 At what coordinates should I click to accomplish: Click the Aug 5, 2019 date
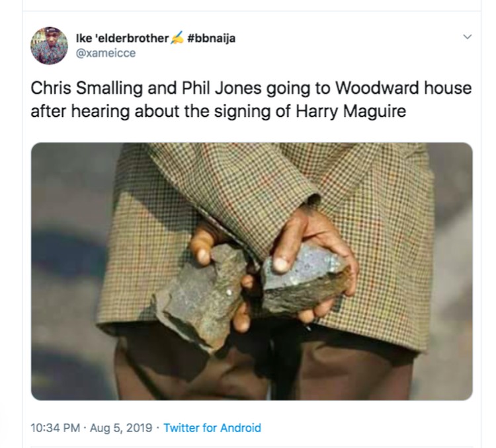tap(121, 428)
